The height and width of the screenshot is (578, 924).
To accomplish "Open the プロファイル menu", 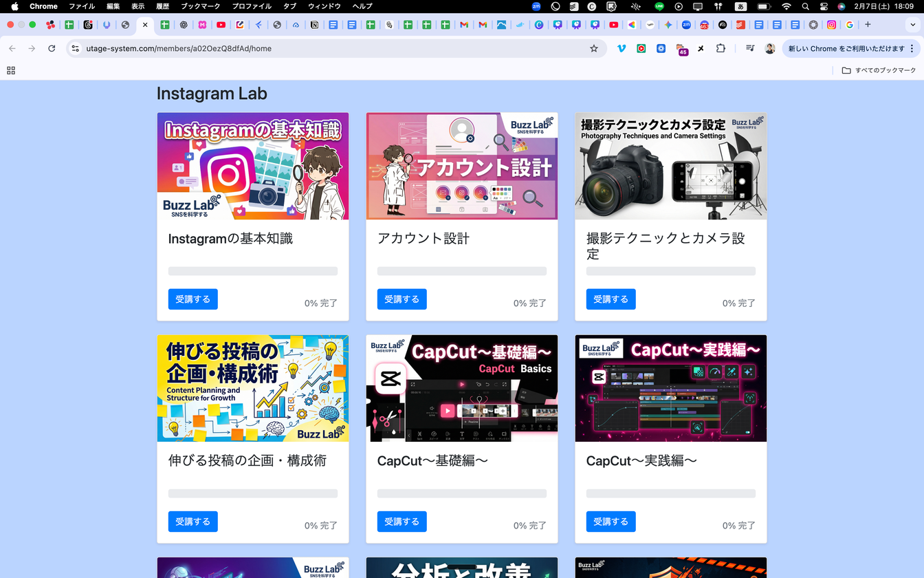I will pos(252,6).
